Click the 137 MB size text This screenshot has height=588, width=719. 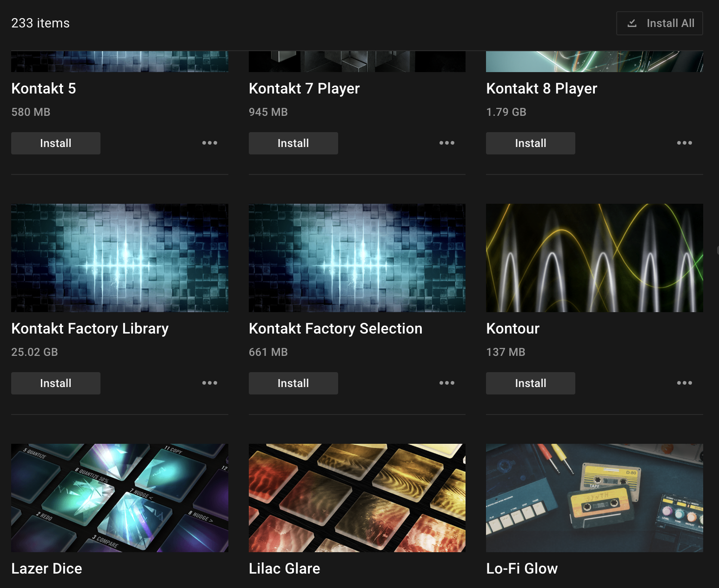coord(506,352)
